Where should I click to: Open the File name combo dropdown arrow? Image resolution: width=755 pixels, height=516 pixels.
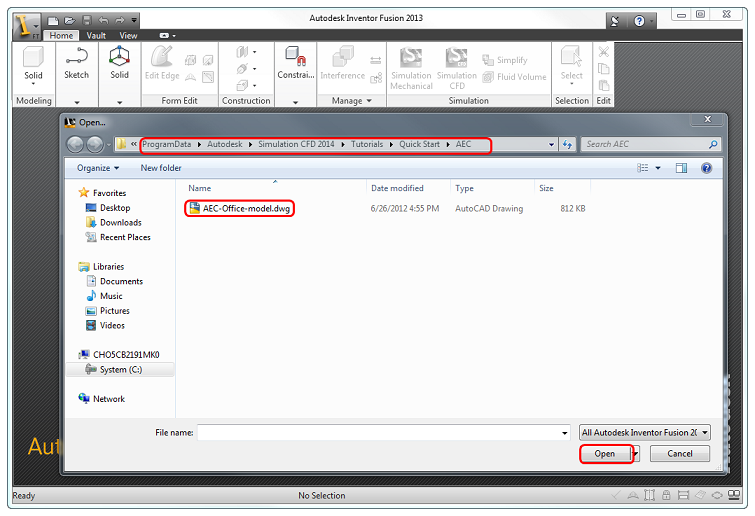point(565,433)
